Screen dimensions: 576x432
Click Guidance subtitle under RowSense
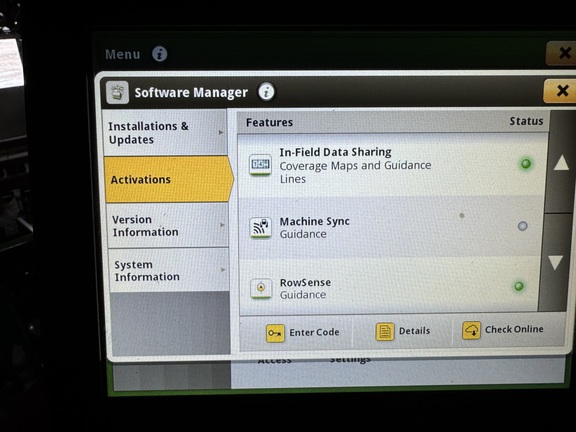pos(303,295)
